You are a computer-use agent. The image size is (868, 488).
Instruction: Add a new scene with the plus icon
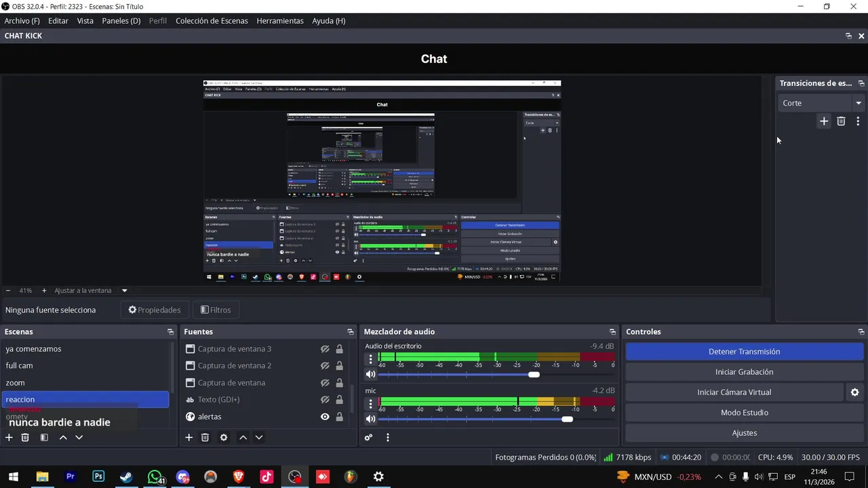(9, 438)
